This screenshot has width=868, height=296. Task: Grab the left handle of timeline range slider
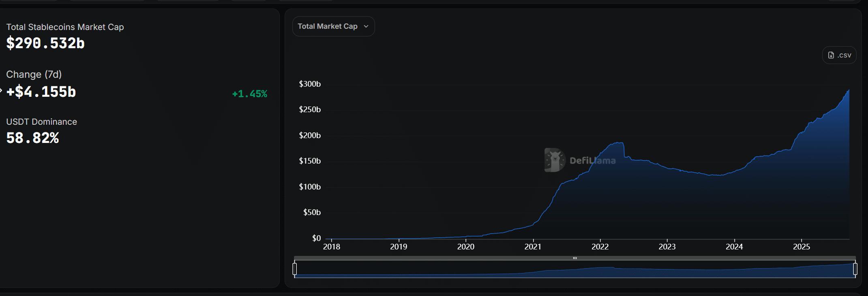(x=295, y=269)
